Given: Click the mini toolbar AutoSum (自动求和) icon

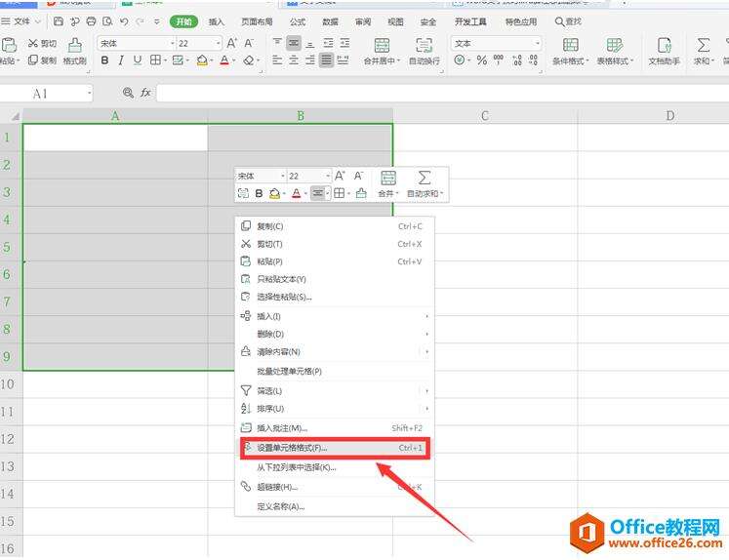Looking at the screenshot, I should tap(424, 178).
